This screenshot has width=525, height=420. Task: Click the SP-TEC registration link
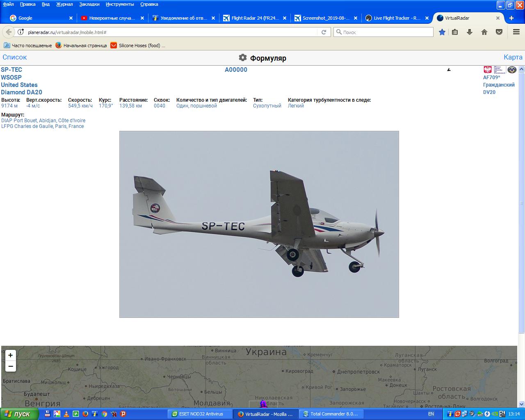11,70
